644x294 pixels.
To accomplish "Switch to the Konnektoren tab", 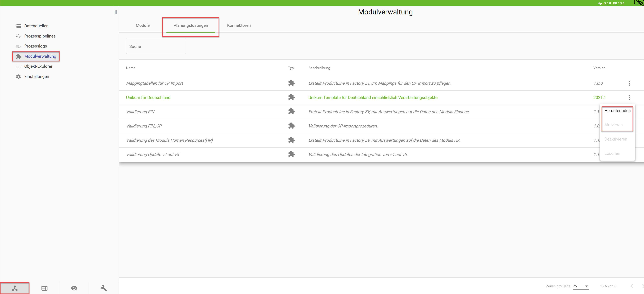I will [x=239, y=25].
